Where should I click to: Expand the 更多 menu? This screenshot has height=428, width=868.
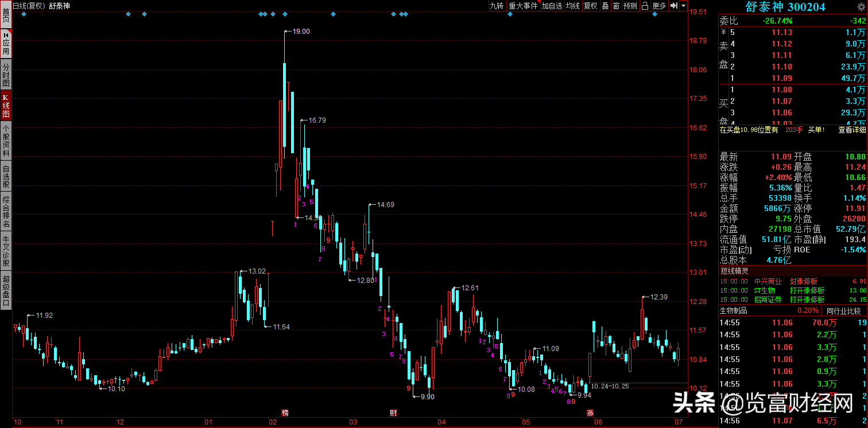[659, 6]
